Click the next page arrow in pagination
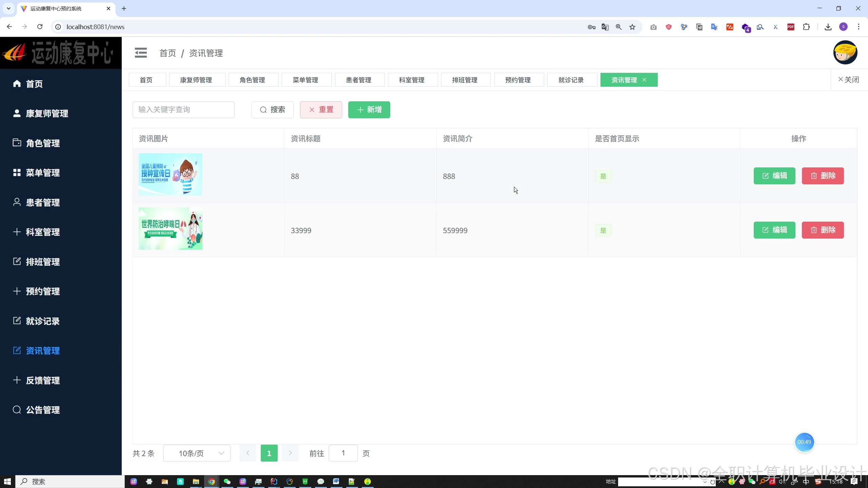The height and width of the screenshot is (488, 868). 290,453
